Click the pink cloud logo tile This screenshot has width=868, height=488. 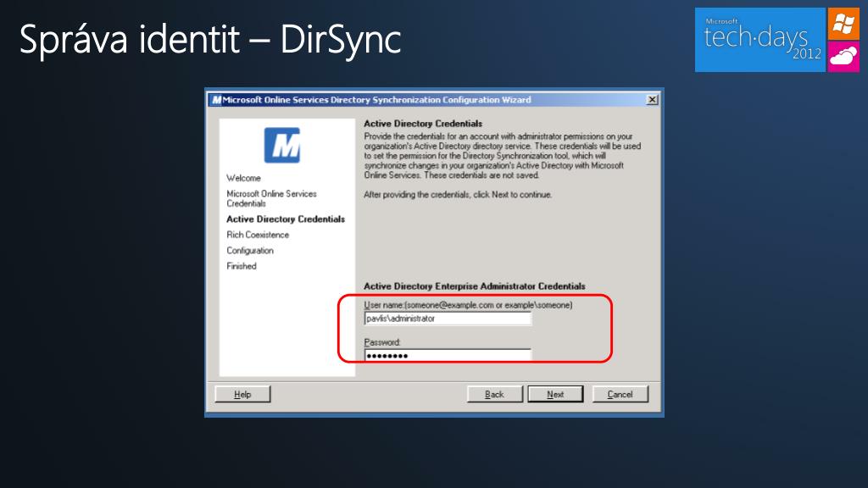point(843,56)
